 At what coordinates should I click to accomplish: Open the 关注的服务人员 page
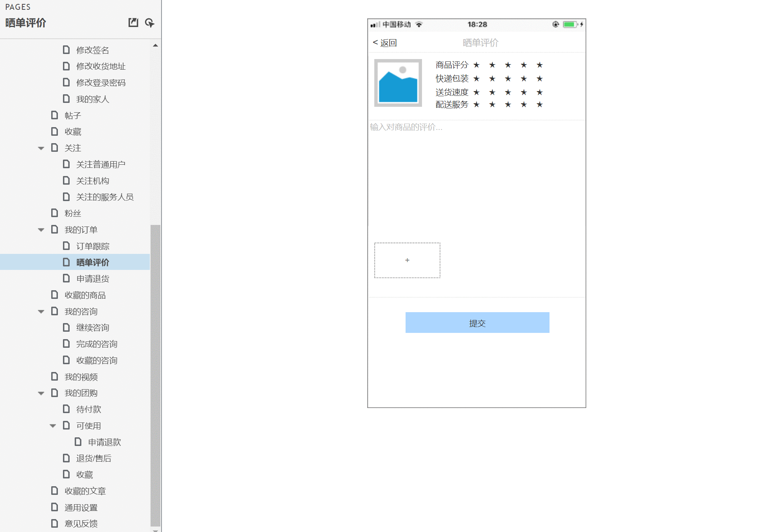point(105,197)
